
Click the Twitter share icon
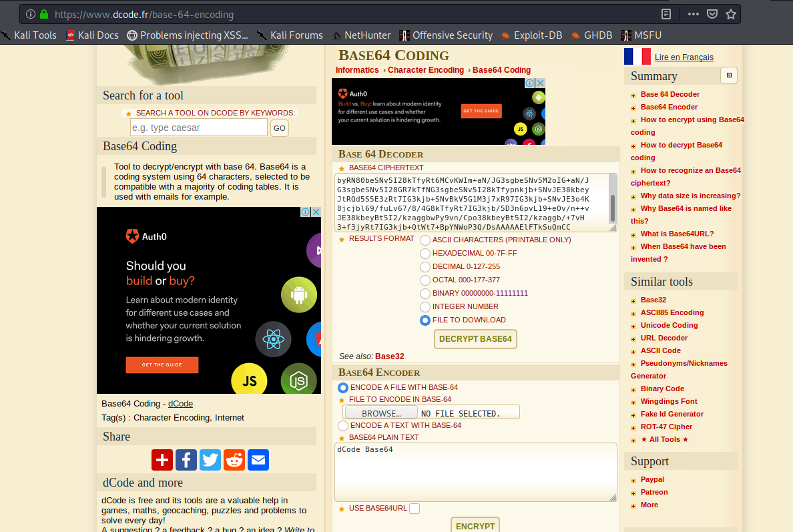[x=210, y=459]
